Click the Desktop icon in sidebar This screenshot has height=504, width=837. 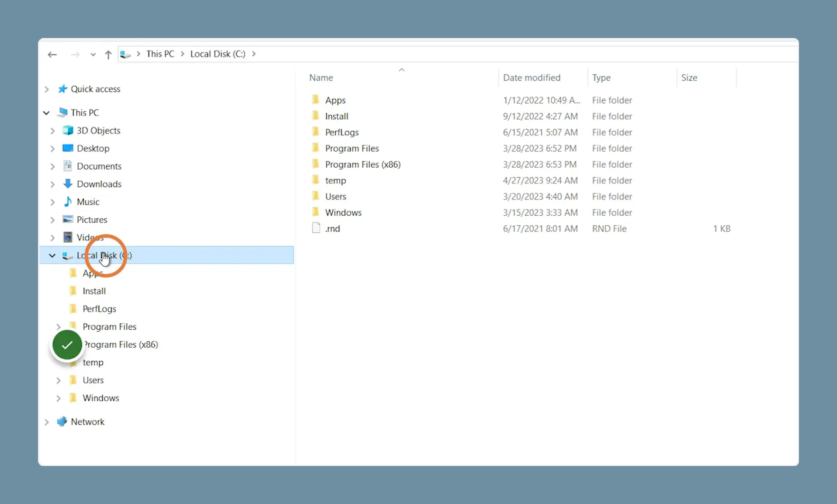pyautogui.click(x=68, y=148)
